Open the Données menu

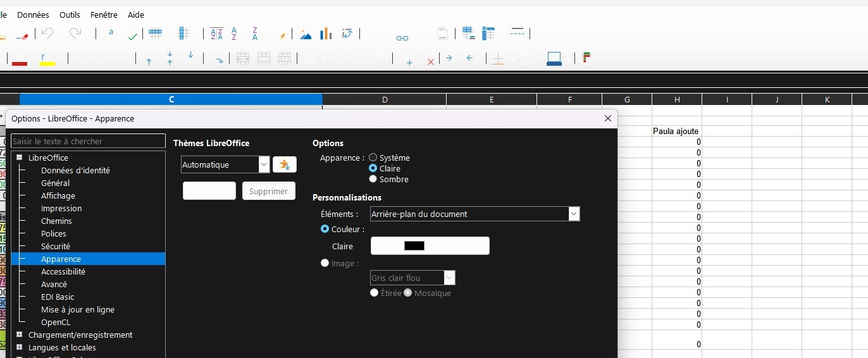pos(33,15)
